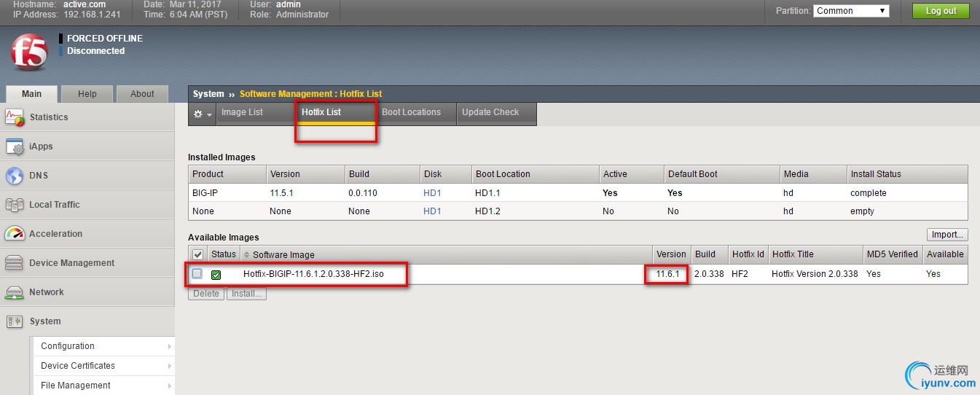Open the Boot Locations tab

(x=416, y=113)
